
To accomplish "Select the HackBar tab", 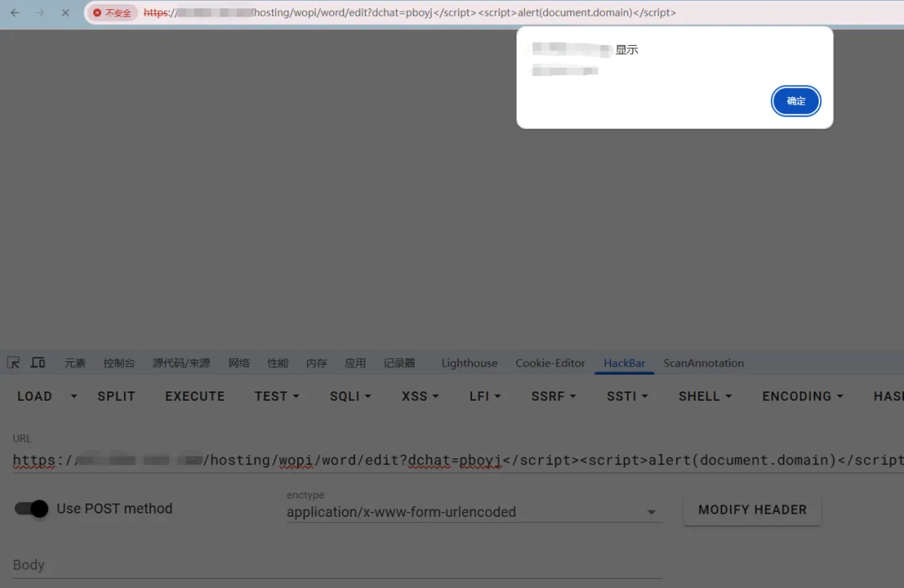I will point(624,363).
